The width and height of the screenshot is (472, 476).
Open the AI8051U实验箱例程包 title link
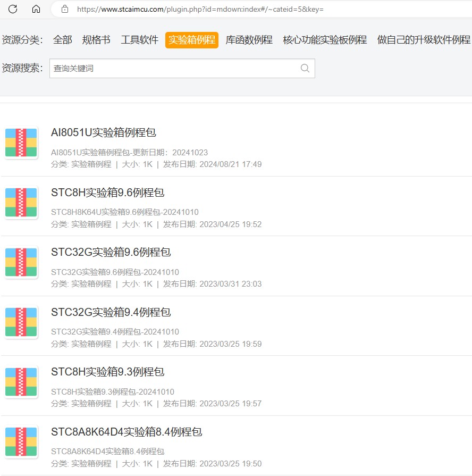(104, 132)
